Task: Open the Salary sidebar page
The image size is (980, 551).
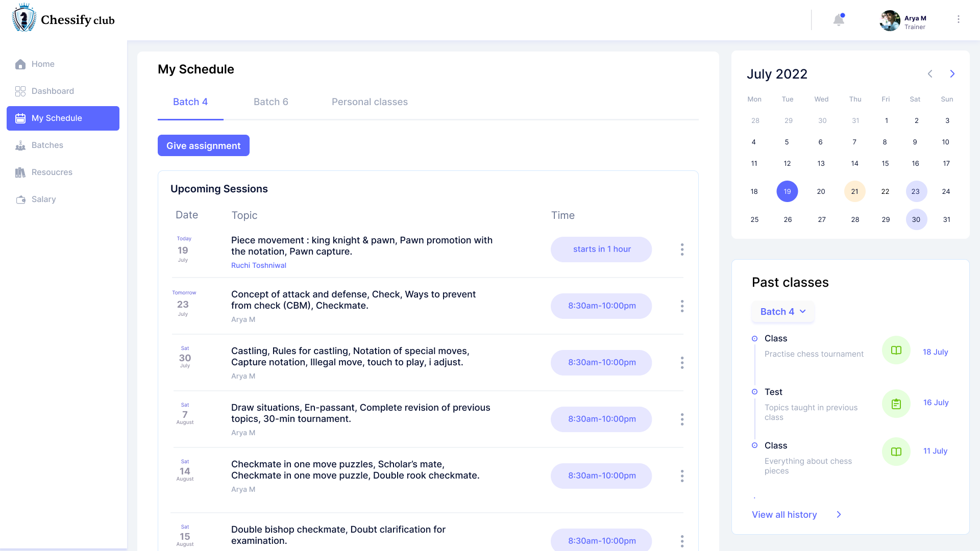Action: point(43,199)
